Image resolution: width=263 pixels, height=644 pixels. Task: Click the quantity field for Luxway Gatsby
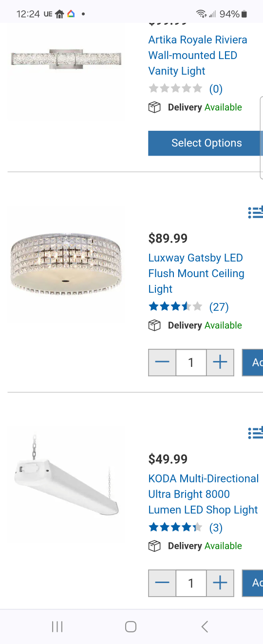pos(191,362)
